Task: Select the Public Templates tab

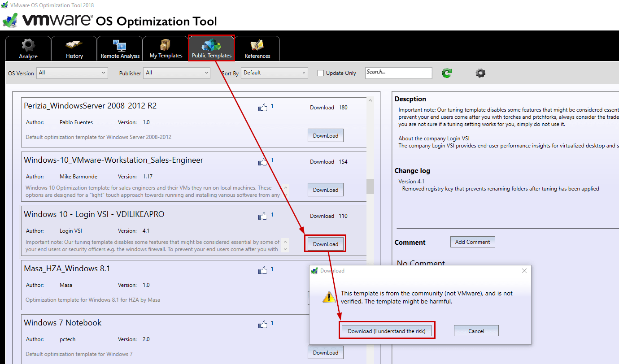Action: [x=211, y=48]
